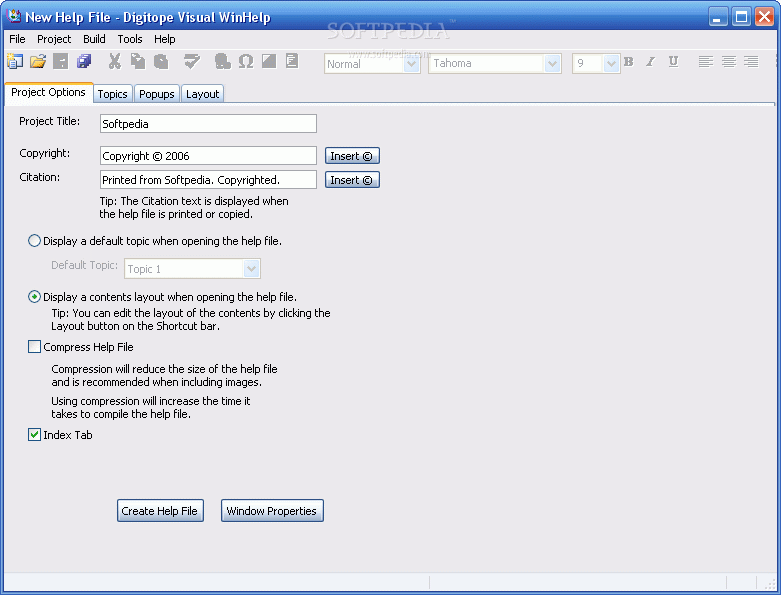Open the Build menu
The width and height of the screenshot is (781, 595).
tap(94, 39)
